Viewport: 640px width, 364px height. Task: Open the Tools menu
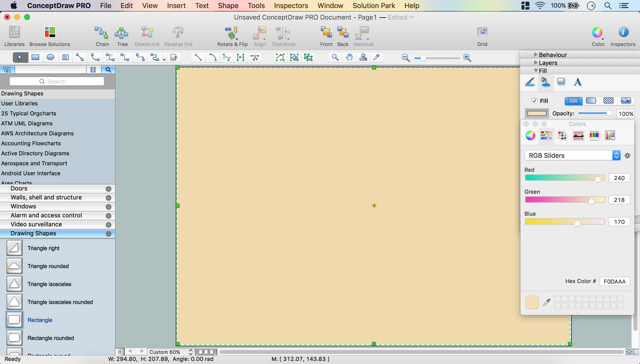(256, 6)
